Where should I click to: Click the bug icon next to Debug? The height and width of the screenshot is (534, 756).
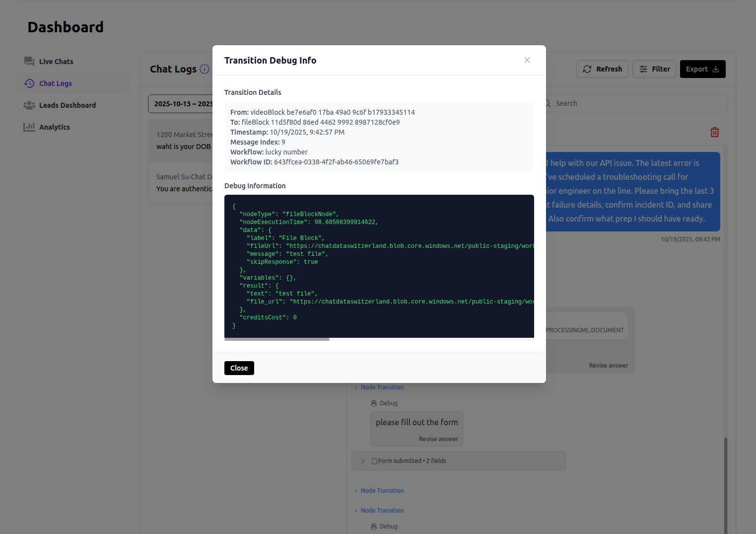374,403
